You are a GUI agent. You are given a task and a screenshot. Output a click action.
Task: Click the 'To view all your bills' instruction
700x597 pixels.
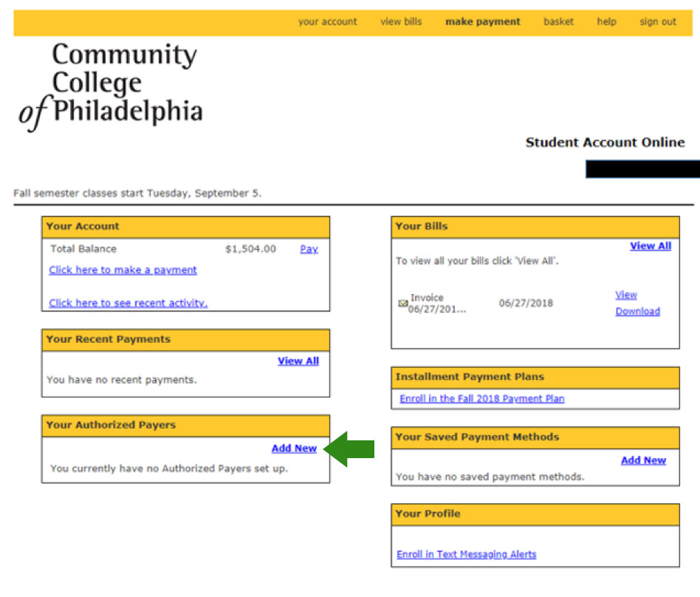click(477, 261)
